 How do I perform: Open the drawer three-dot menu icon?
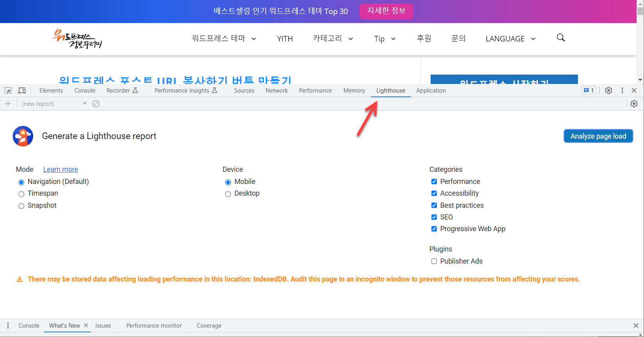tap(8, 326)
